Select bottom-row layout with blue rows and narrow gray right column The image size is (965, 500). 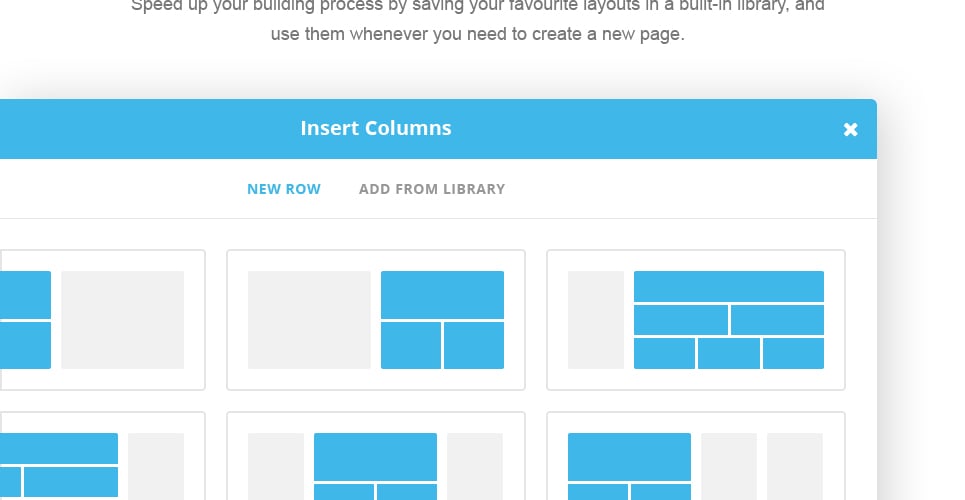pyautogui.click(x=102, y=456)
